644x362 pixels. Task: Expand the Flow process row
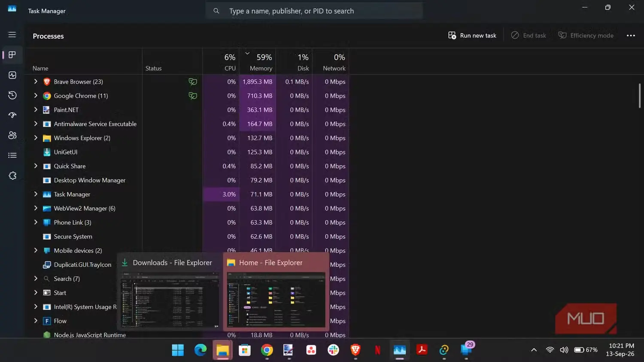point(36,321)
